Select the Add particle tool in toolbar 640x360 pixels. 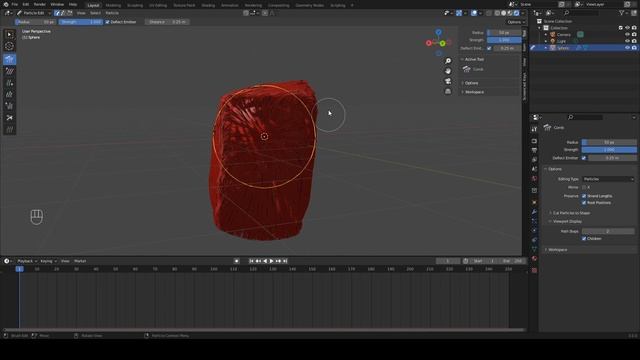(9, 83)
